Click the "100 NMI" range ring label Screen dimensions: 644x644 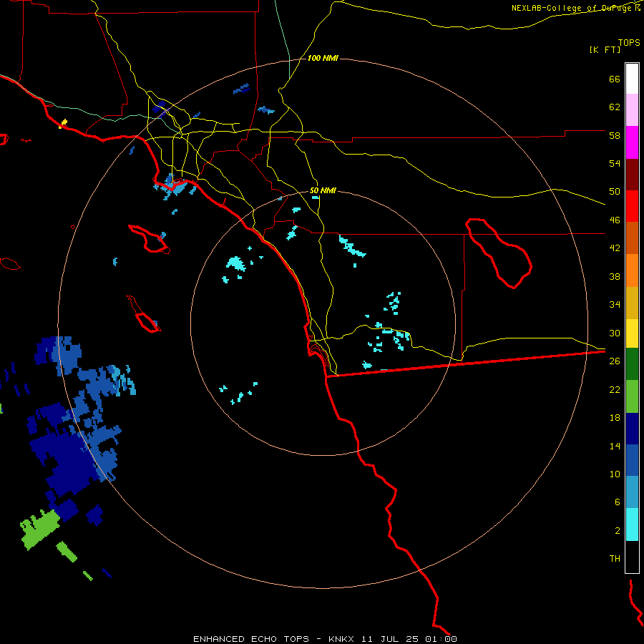[x=323, y=59]
